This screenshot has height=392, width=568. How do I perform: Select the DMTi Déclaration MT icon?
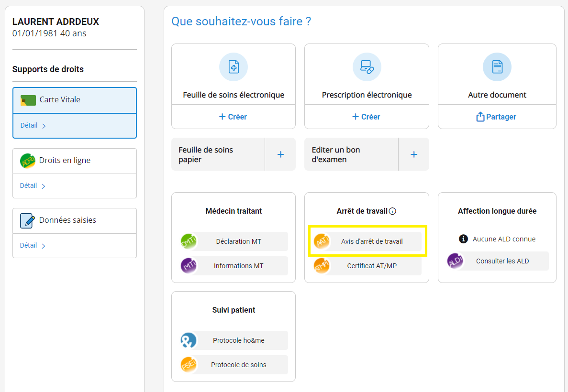189,242
